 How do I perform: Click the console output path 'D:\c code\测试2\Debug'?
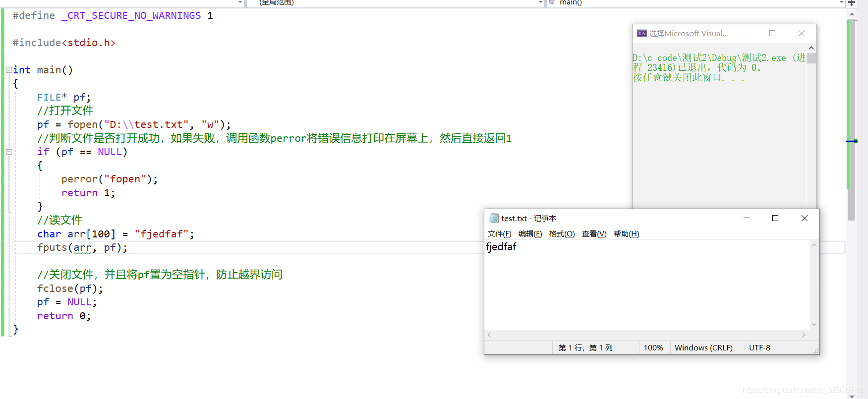pyautogui.click(x=685, y=58)
